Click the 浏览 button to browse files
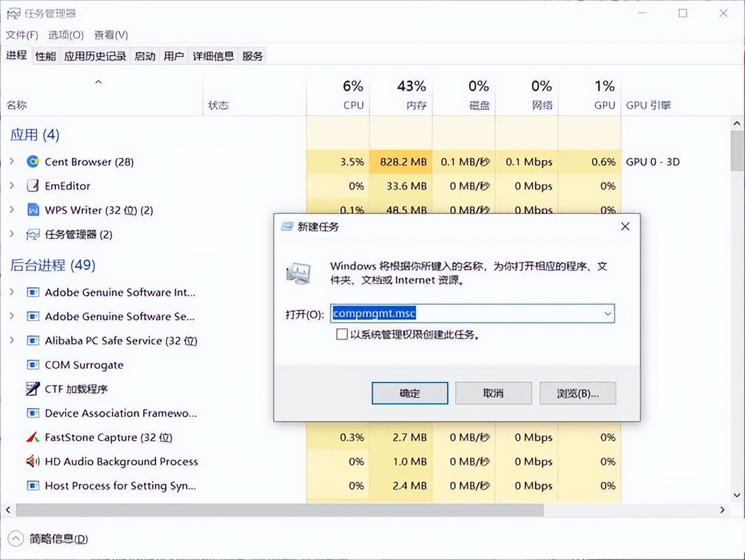Screen dimensions: 745x560 577,393
